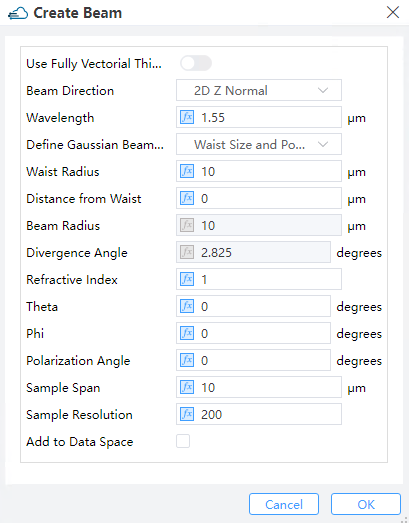Focus the Refractive Index value field
This screenshot has width=409, height=524.
coord(259,279)
